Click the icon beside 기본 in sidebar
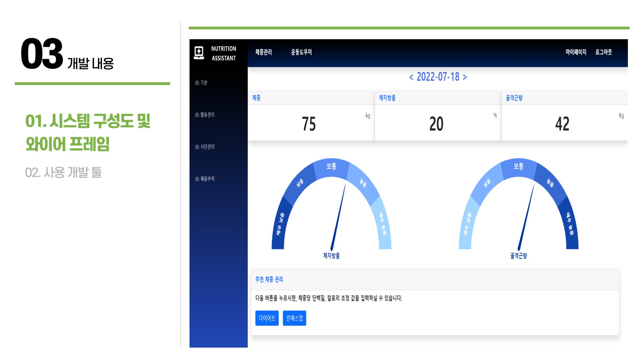Viewport: 644px width, 362px height. click(197, 83)
